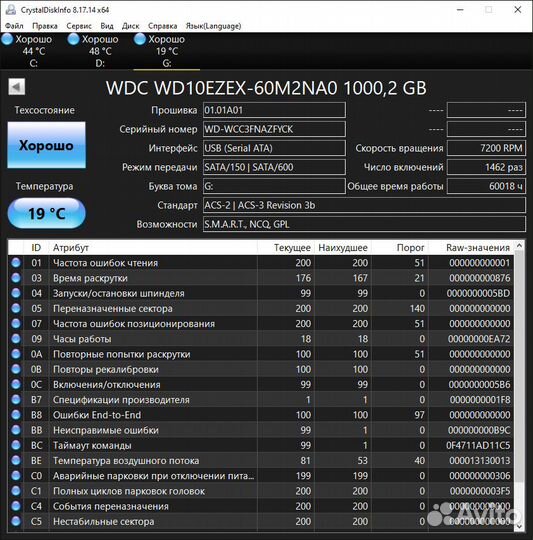The width and height of the screenshot is (533, 540).
Task: Click raw value 0F4711AD11C5
Action: (478, 445)
